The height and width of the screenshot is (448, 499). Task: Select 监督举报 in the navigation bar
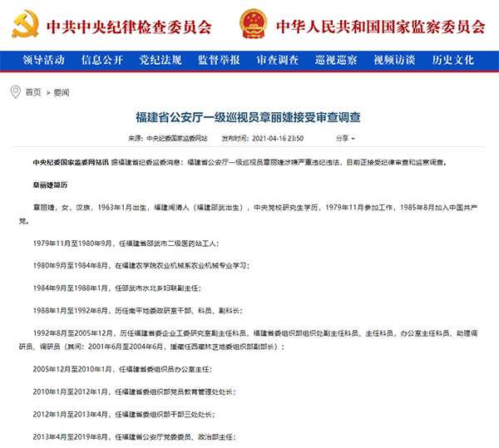219,61
